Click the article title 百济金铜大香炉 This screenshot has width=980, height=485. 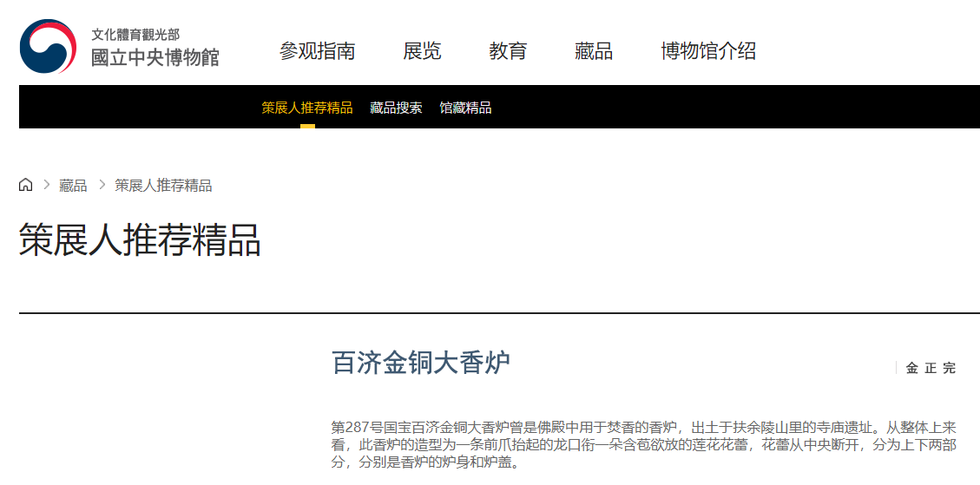[x=421, y=364]
